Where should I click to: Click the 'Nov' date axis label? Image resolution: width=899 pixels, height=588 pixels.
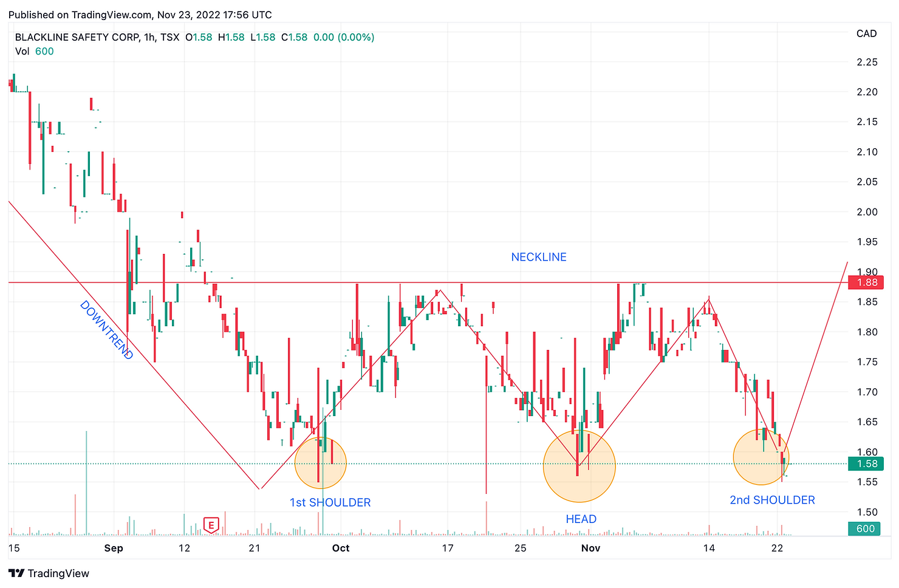[x=590, y=548]
